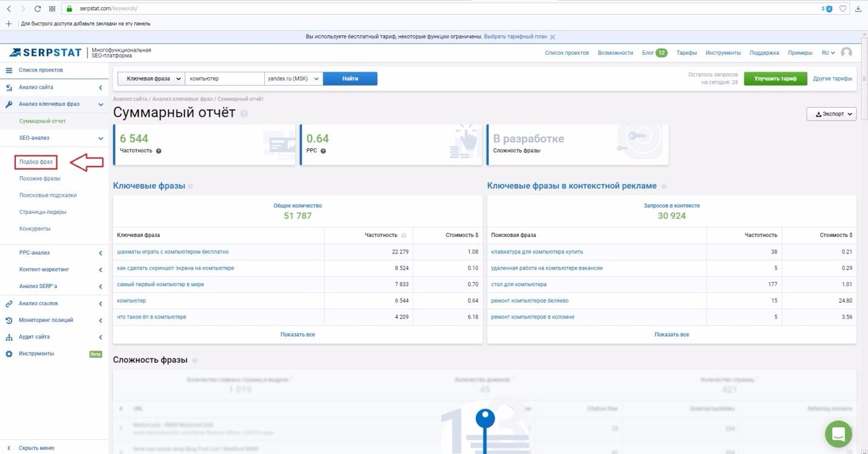868x454 pixels.
Task: Open the Другие тарифы link
Action: [832, 78]
